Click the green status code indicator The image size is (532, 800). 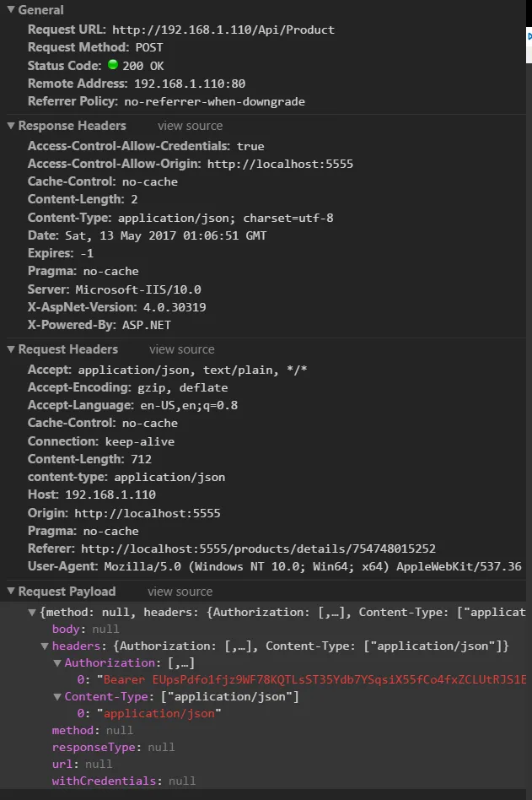114,65
